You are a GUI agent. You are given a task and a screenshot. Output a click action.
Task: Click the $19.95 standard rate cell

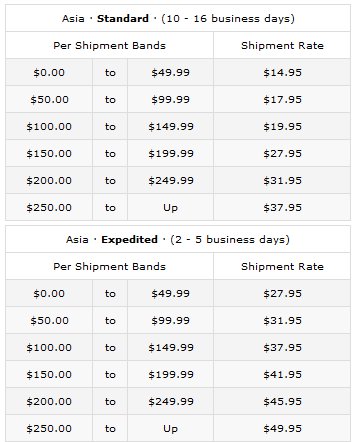tap(282, 126)
